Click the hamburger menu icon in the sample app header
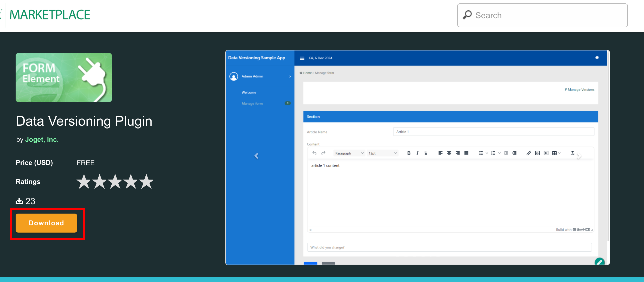This screenshot has width=644, height=282. 302,58
